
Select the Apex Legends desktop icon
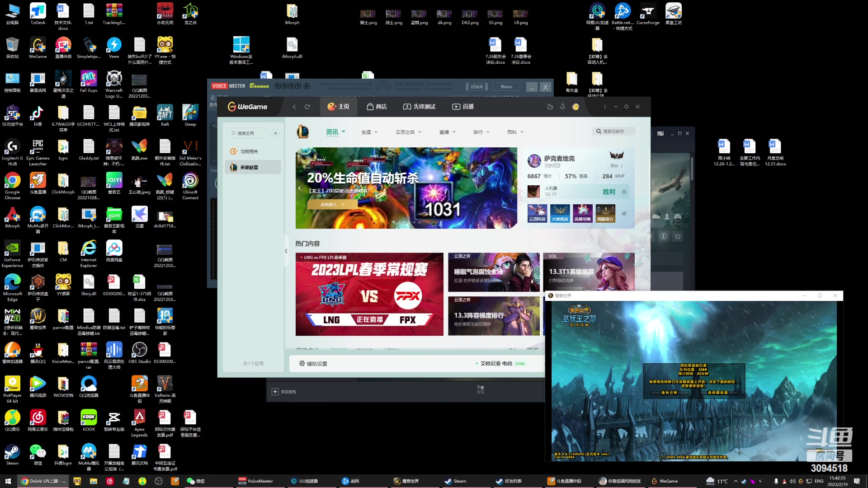(x=139, y=423)
